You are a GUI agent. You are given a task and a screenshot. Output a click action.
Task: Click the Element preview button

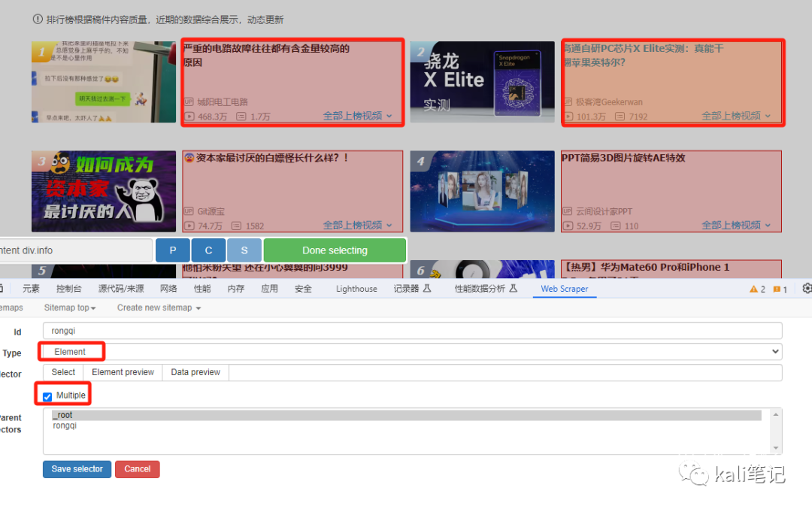coord(123,372)
